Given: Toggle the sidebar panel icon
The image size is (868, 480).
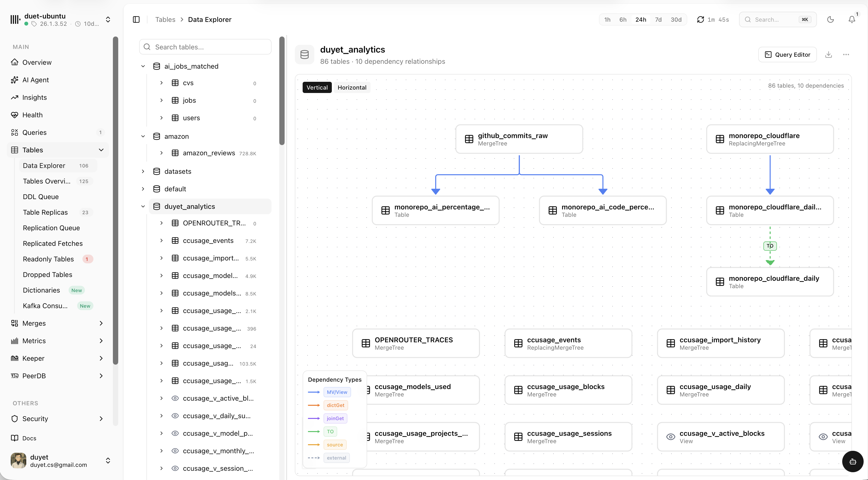Looking at the screenshot, I should click(136, 19).
